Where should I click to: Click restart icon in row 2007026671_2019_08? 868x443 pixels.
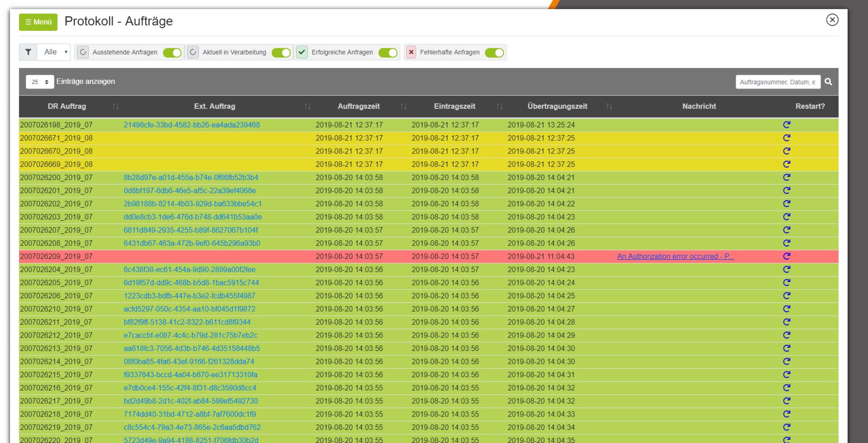[x=787, y=138]
